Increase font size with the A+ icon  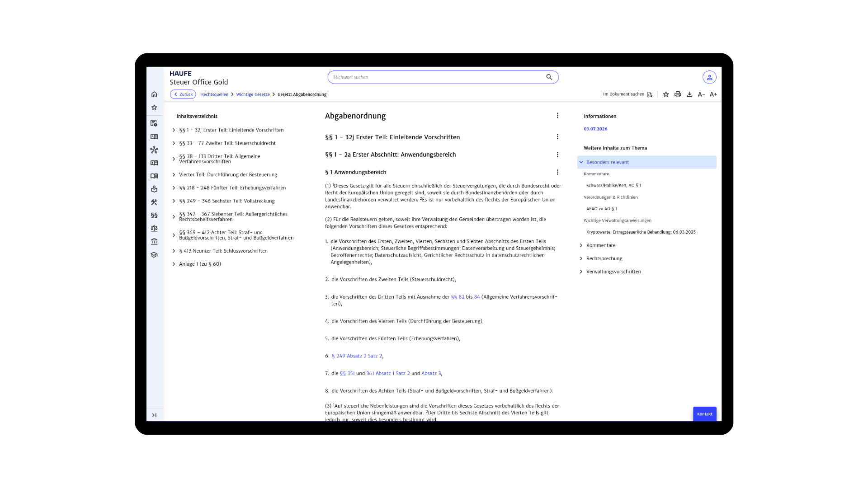[713, 94]
